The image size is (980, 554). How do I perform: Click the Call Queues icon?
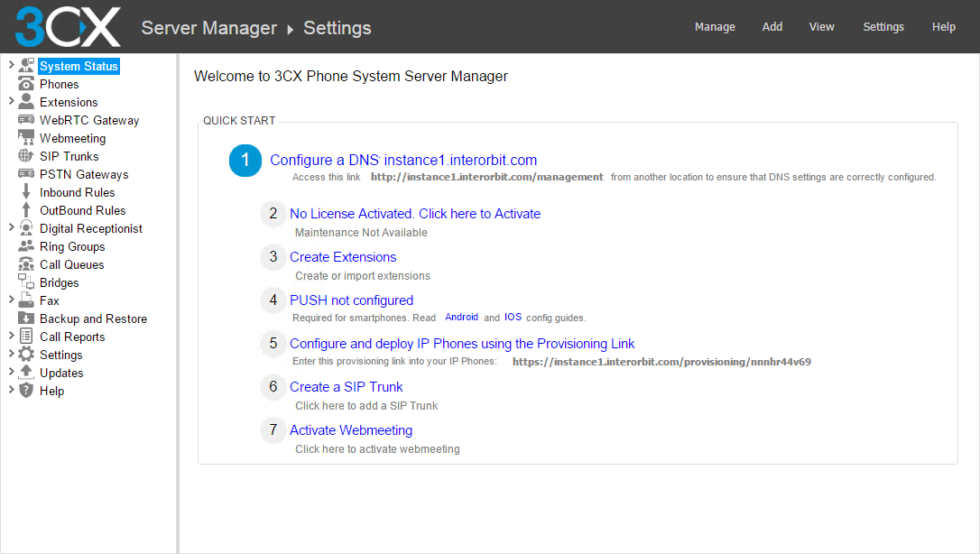26,264
